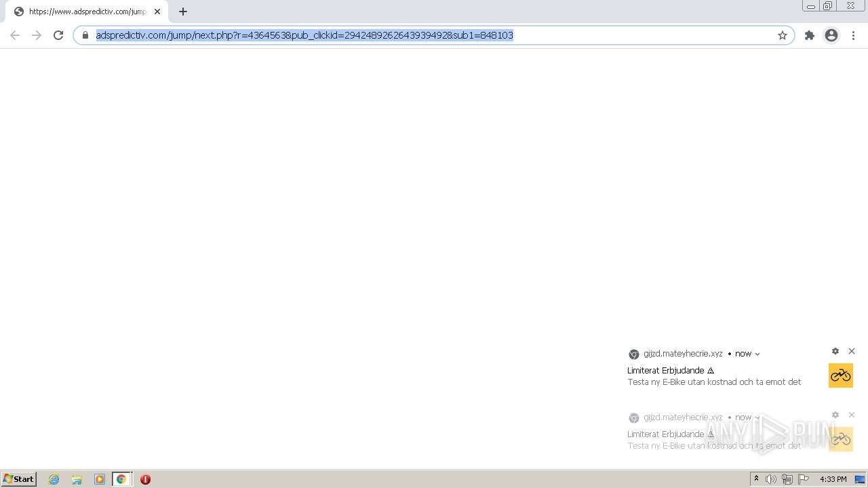Reload the current page
The image size is (868, 488).
58,35
